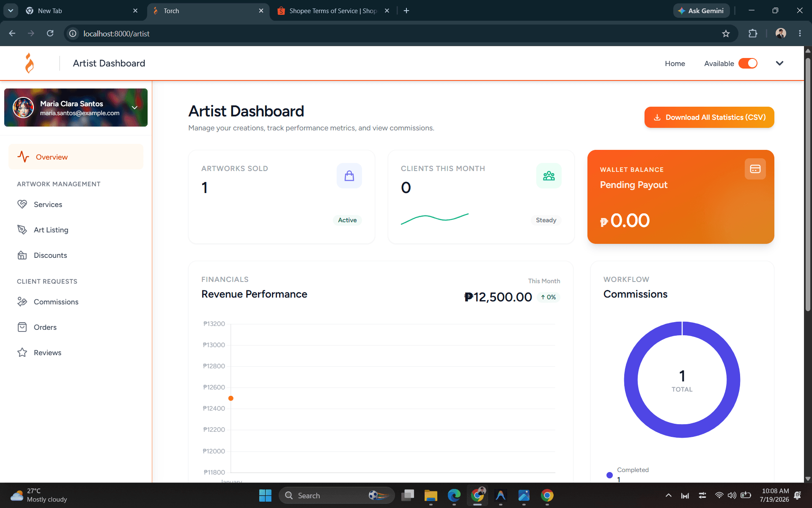The image size is (812, 508).
Task: Click the Commissions hand-coins icon
Action: [x=22, y=302]
